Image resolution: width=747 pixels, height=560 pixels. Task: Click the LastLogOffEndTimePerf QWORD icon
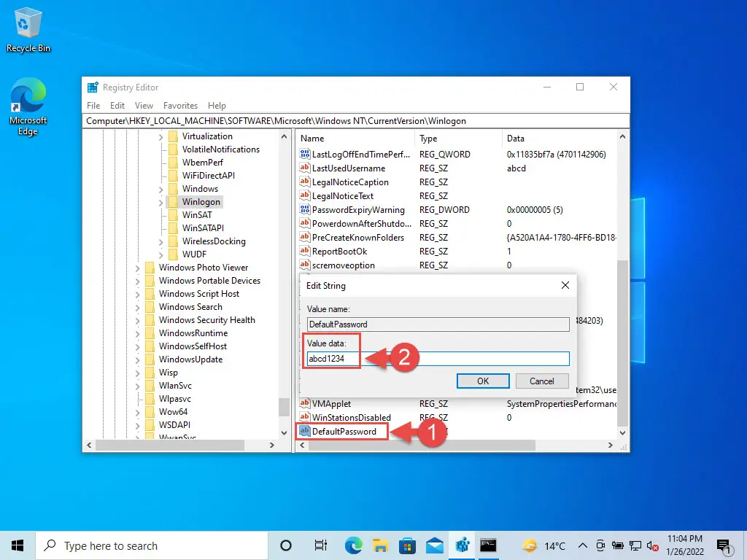click(305, 154)
